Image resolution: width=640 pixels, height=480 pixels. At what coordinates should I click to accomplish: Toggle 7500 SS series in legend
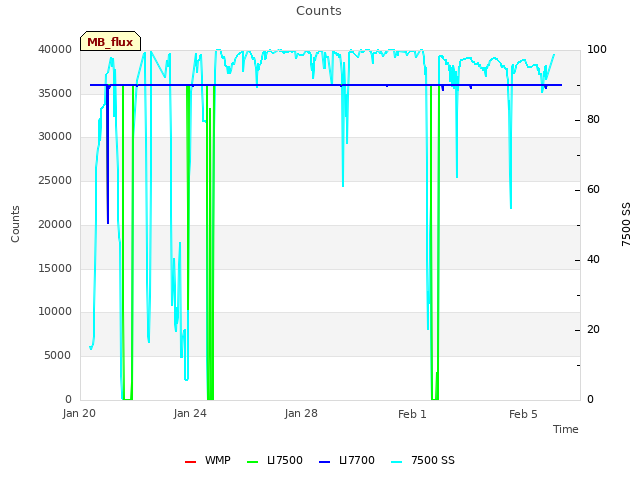coord(423,460)
